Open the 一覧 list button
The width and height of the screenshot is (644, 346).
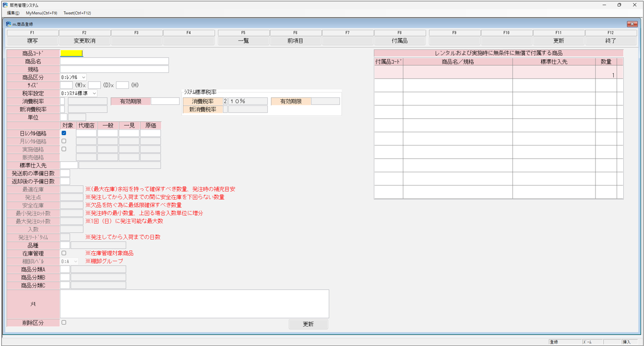pos(244,41)
